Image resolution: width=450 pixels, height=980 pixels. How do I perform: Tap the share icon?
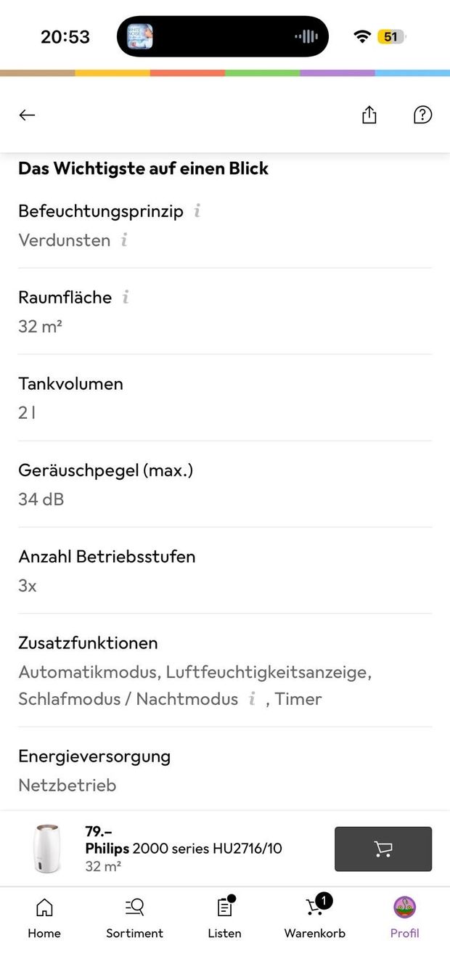tap(369, 115)
